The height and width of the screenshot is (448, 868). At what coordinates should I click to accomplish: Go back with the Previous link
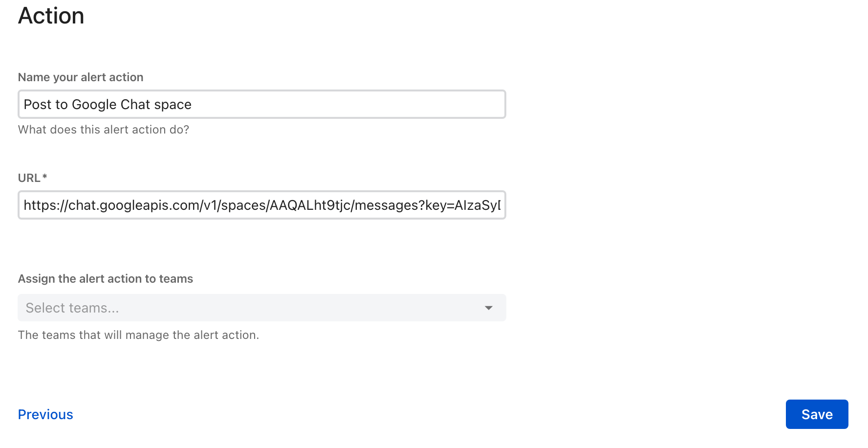(x=45, y=414)
